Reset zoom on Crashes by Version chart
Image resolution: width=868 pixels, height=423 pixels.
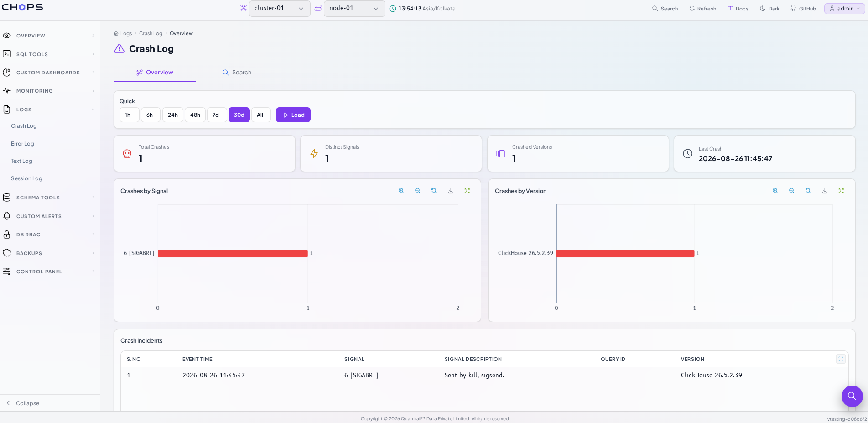click(x=808, y=191)
